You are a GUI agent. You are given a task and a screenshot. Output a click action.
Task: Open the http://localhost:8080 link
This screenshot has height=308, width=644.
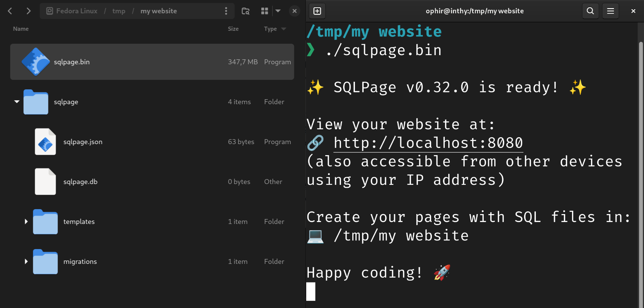(428, 143)
